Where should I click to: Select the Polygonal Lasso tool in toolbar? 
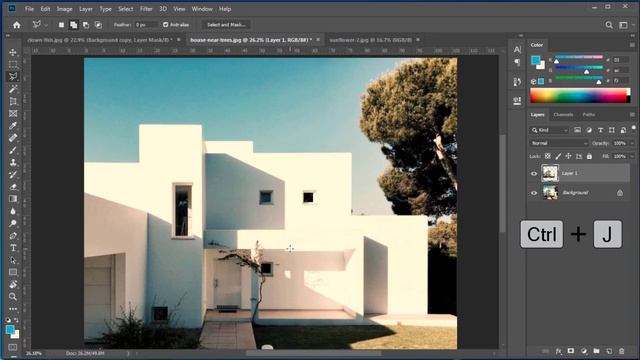pos(13,77)
